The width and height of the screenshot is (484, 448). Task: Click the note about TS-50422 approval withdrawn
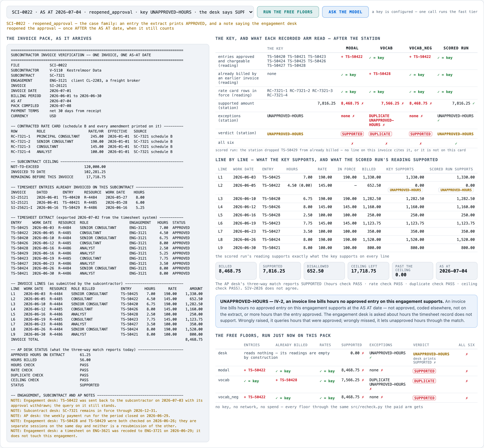[x=107, y=403]
